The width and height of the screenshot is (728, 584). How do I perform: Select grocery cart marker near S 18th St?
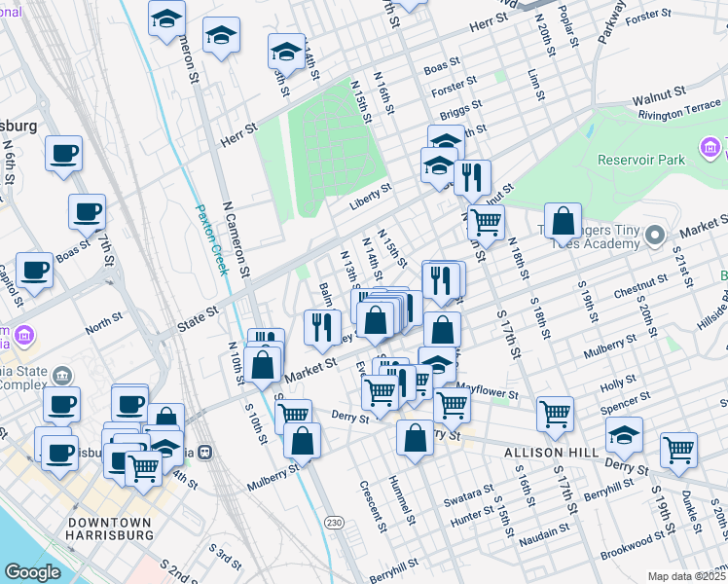pyautogui.click(x=556, y=417)
